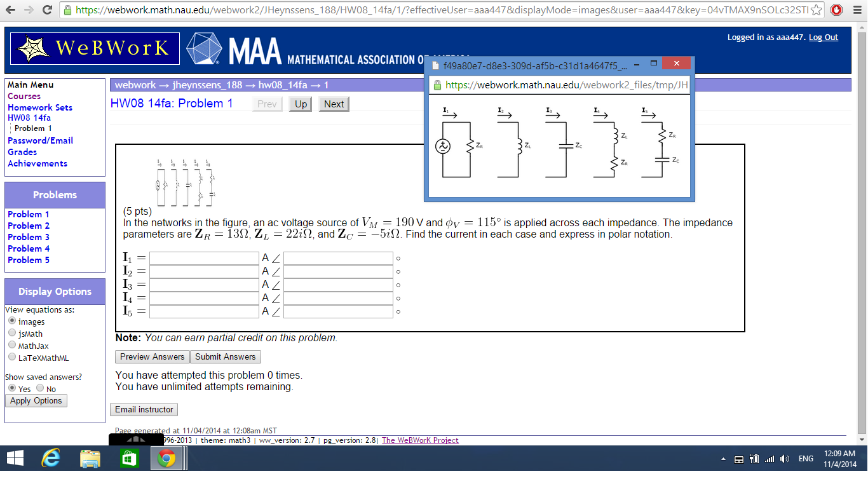This screenshot has width=868, height=488.
Task: Click the Log Out link
Action: tap(824, 37)
